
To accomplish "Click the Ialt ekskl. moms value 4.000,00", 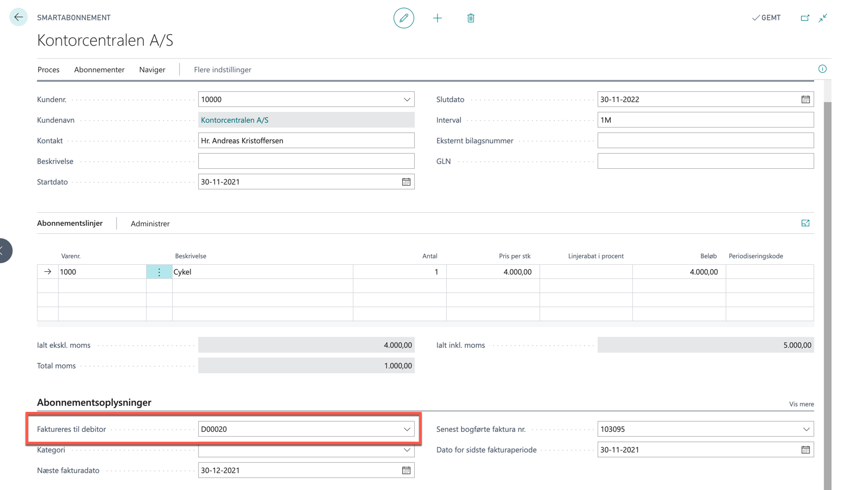I will pos(306,345).
